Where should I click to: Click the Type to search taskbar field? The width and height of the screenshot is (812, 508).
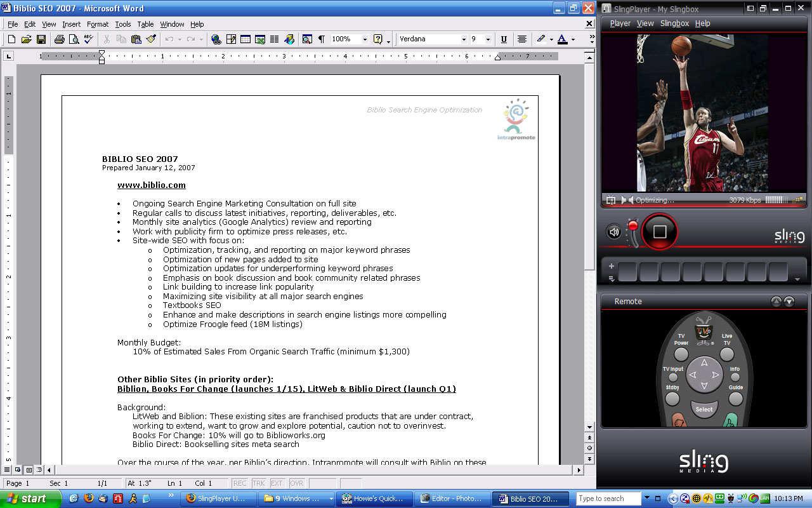pos(609,498)
